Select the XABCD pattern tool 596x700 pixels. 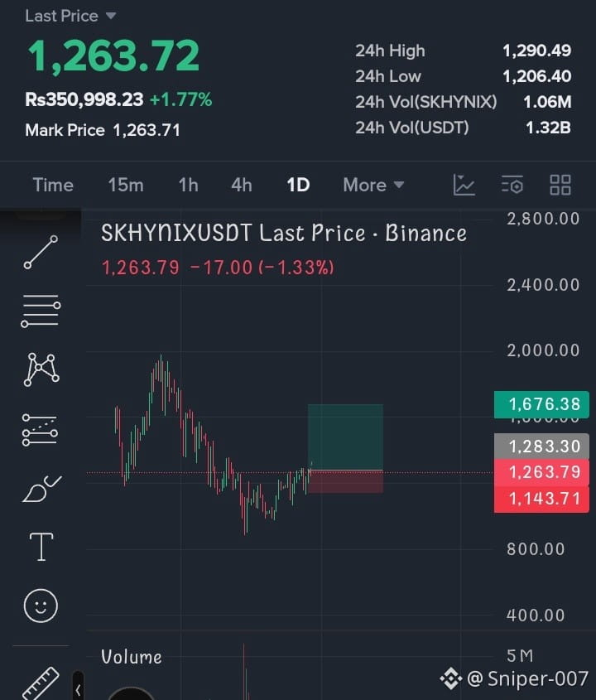[41, 369]
